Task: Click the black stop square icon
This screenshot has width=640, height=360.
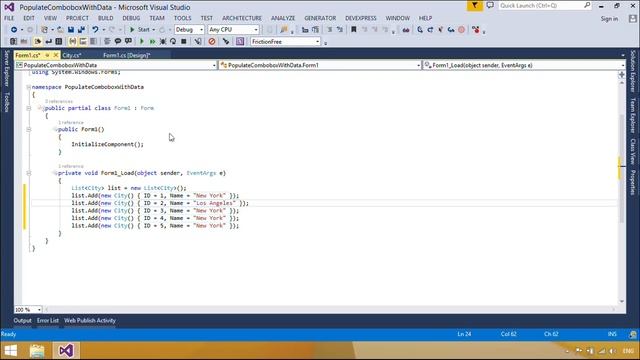Action: click(184, 42)
